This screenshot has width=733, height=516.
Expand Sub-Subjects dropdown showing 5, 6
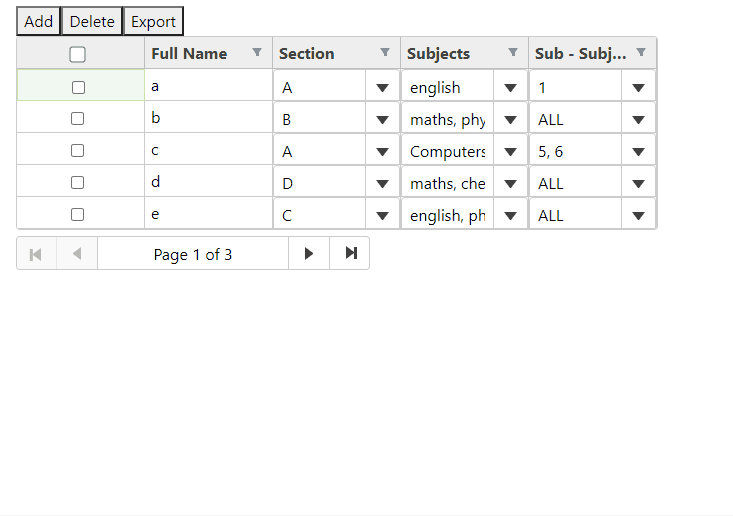639,151
